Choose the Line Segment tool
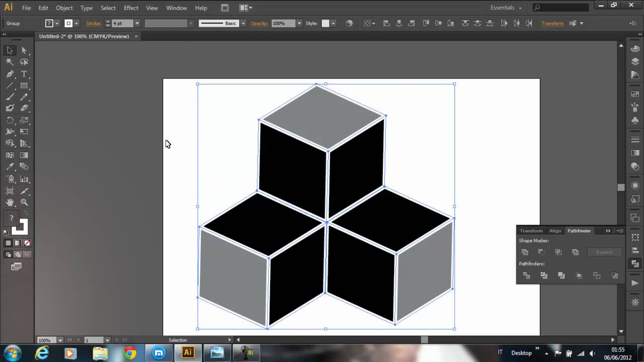644x362 pixels. [10, 85]
